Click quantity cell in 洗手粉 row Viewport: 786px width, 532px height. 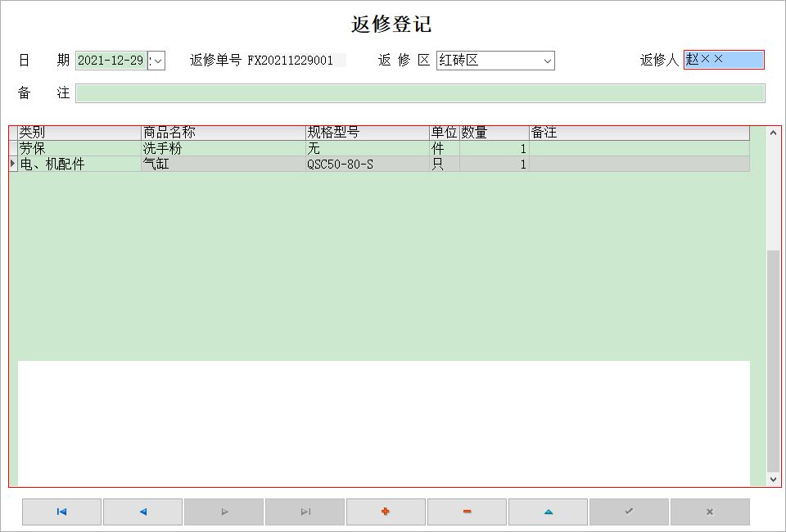tap(495, 148)
